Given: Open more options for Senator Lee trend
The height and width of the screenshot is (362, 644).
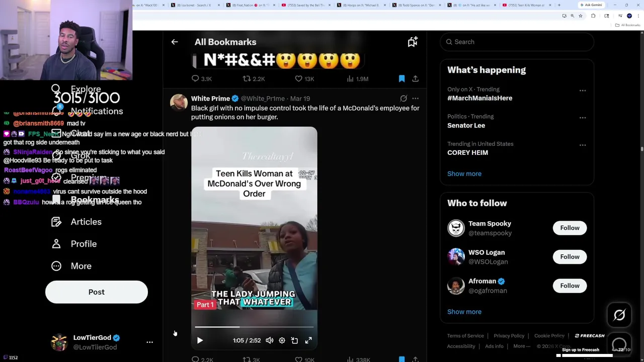Looking at the screenshot, I should (583, 118).
